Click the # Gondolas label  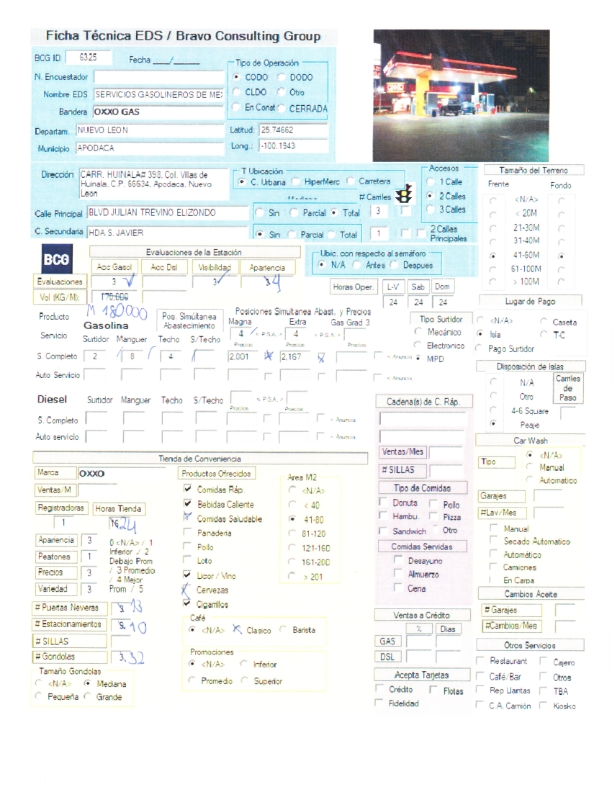click(70, 657)
